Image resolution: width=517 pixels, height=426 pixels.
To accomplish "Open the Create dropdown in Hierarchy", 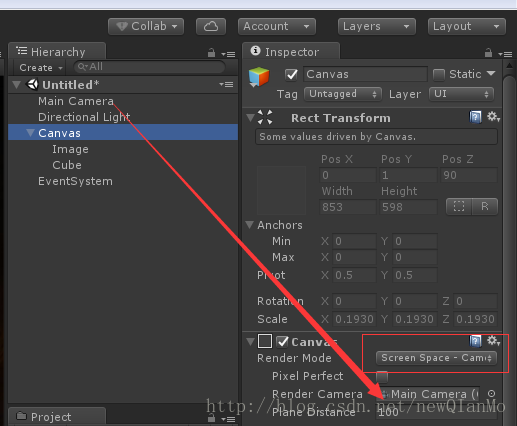I will [x=41, y=68].
